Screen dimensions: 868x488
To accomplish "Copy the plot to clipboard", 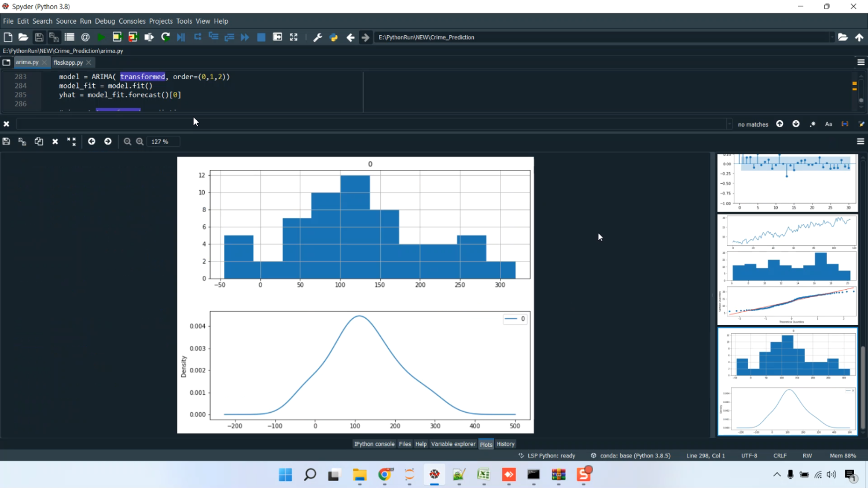I will pyautogui.click(x=39, y=142).
